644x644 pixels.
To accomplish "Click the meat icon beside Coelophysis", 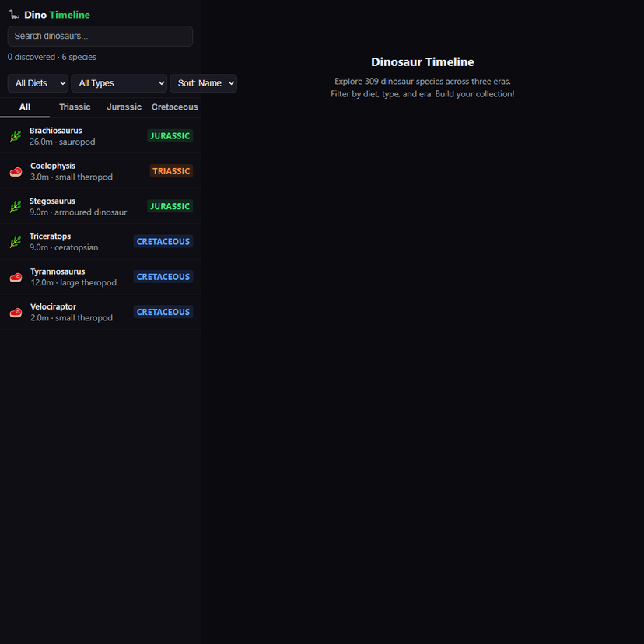I will pos(16,171).
